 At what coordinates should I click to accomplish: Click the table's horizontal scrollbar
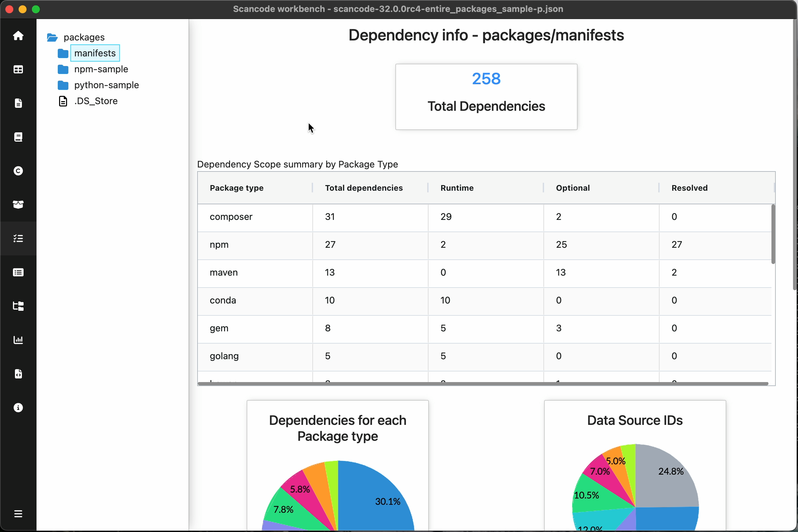coord(483,383)
